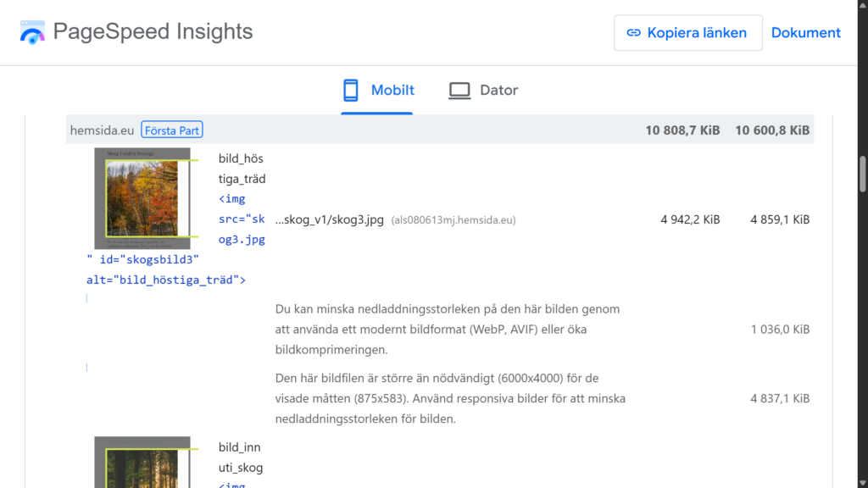Switch to the Dator tab label
Viewport: 868px width, 488px height.
tap(498, 90)
